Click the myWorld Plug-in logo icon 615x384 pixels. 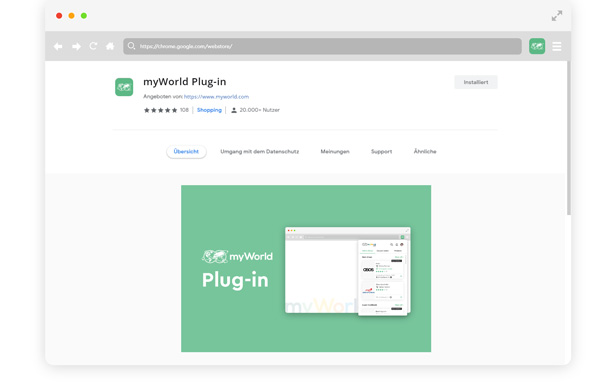point(124,87)
